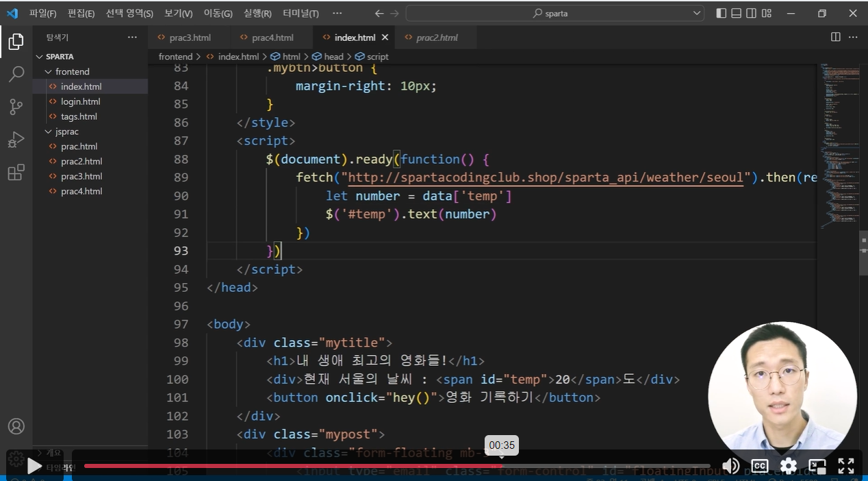
Task: Open the 보기(V) menu
Action: click(x=179, y=13)
